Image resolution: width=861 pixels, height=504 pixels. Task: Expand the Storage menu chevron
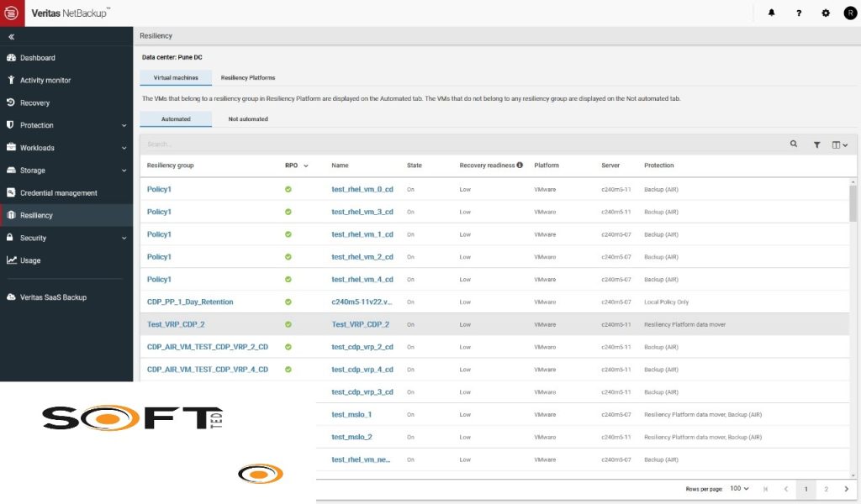pos(124,170)
